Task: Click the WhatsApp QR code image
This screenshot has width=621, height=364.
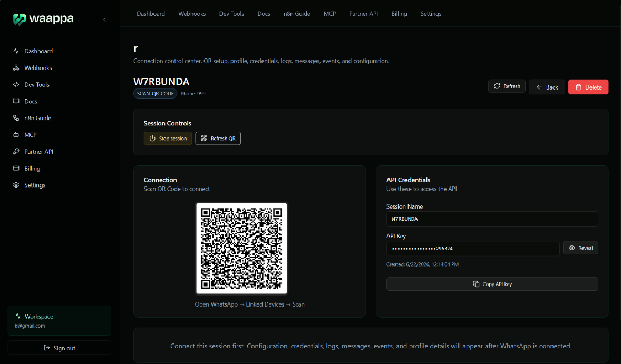Action: pos(241,249)
